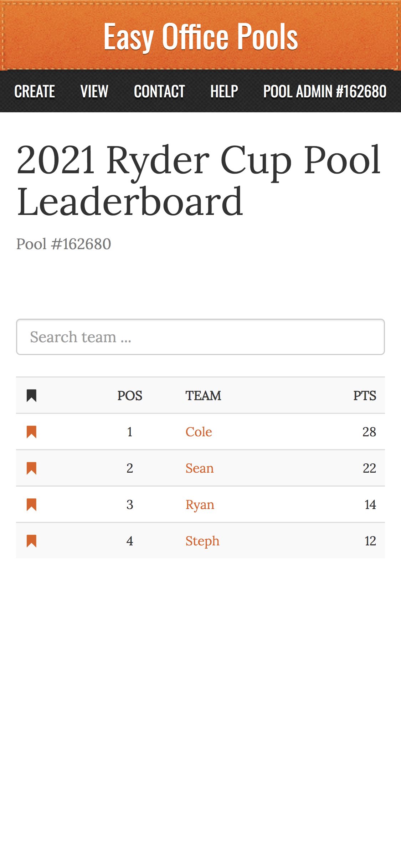Open the Create menu item
Image resolution: width=401 pixels, height=868 pixels.
coord(35,92)
